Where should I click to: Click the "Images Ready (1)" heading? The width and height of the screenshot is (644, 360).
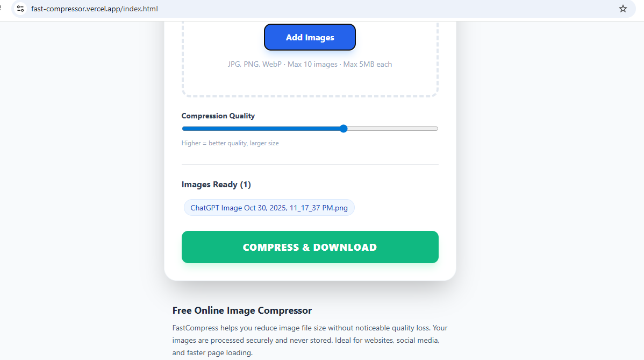tap(216, 184)
